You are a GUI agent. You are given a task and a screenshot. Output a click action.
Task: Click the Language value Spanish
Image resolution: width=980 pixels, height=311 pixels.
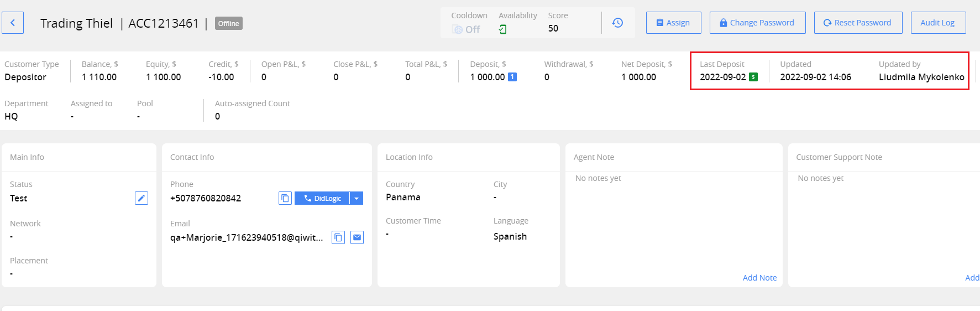[x=510, y=236]
